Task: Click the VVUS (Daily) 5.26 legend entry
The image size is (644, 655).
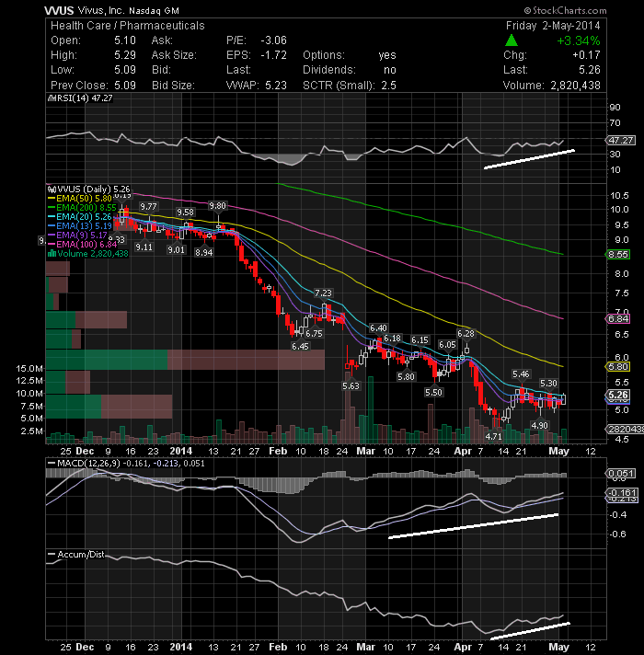Action: click(94, 190)
